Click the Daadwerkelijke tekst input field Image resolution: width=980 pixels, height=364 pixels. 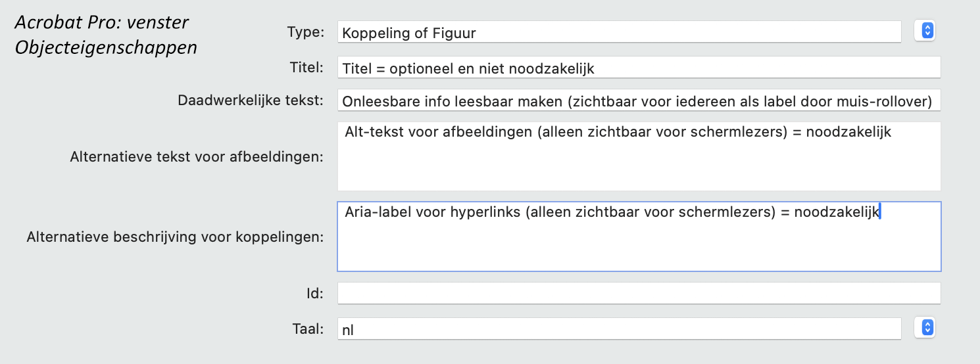point(638,101)
